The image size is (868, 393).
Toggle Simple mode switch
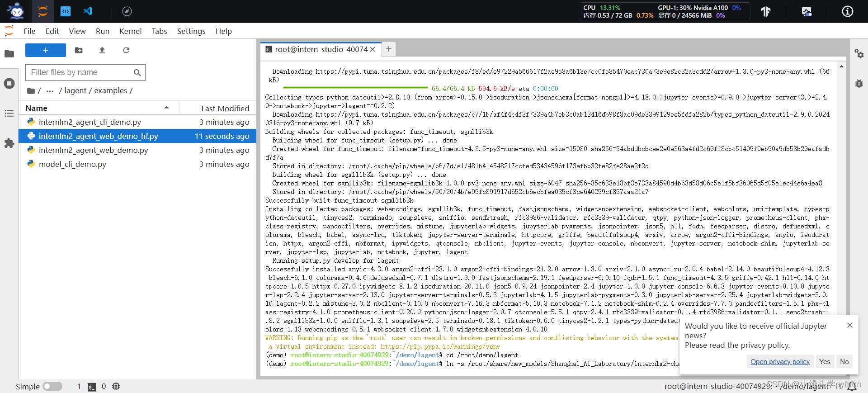52,386
